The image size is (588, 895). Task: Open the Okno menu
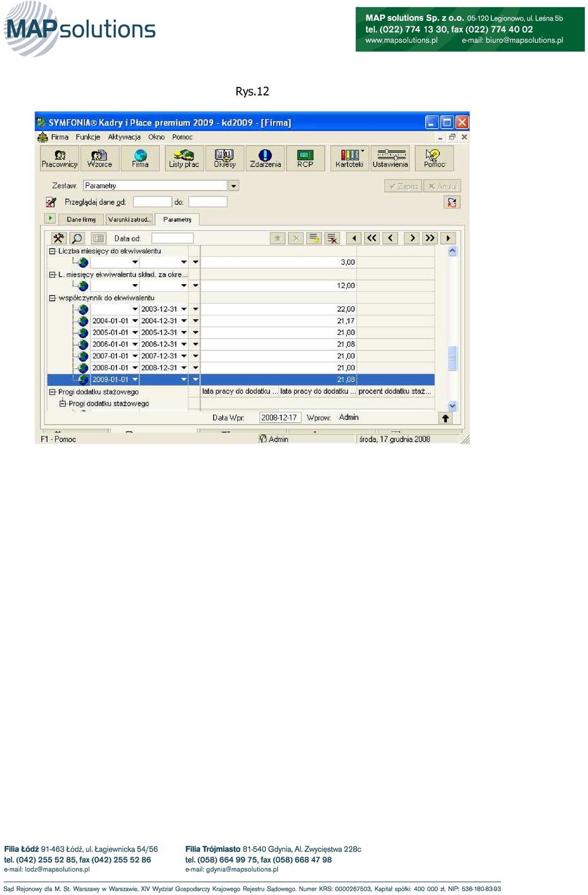[156, 137]
